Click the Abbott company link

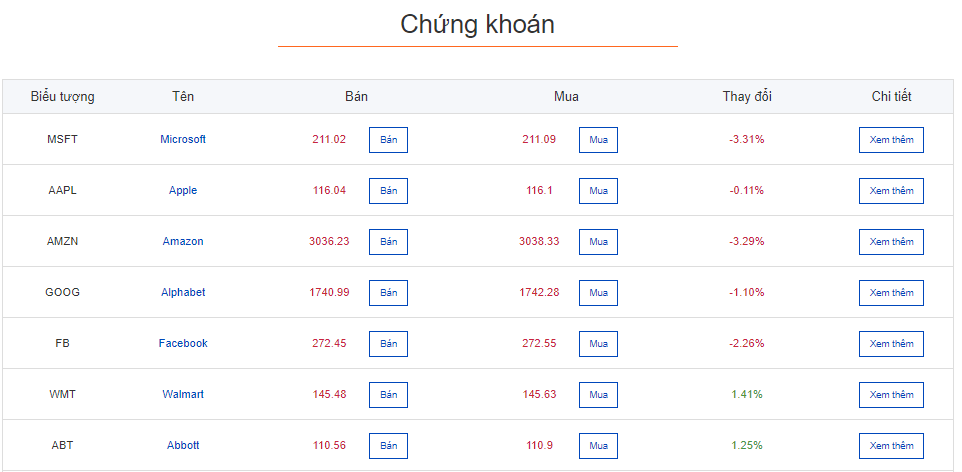(x=183, y=445)
